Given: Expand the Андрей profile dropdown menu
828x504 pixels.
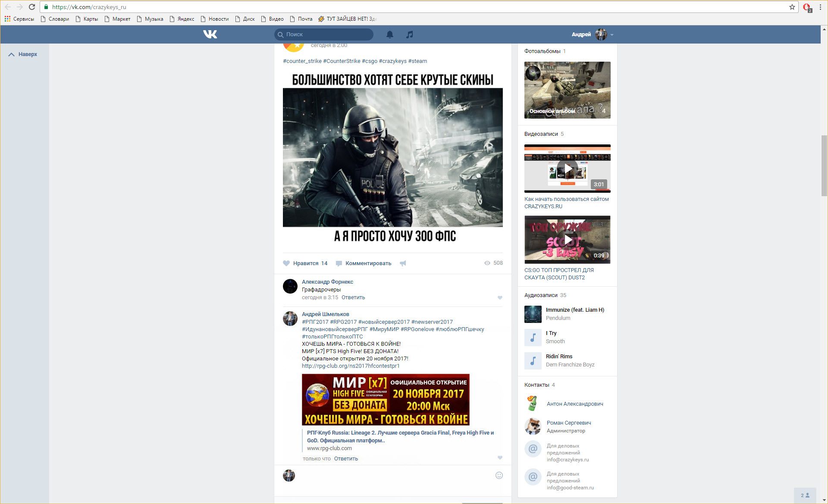Looking at the screenshot, I should pyautogui.click(x=612, y=34).
